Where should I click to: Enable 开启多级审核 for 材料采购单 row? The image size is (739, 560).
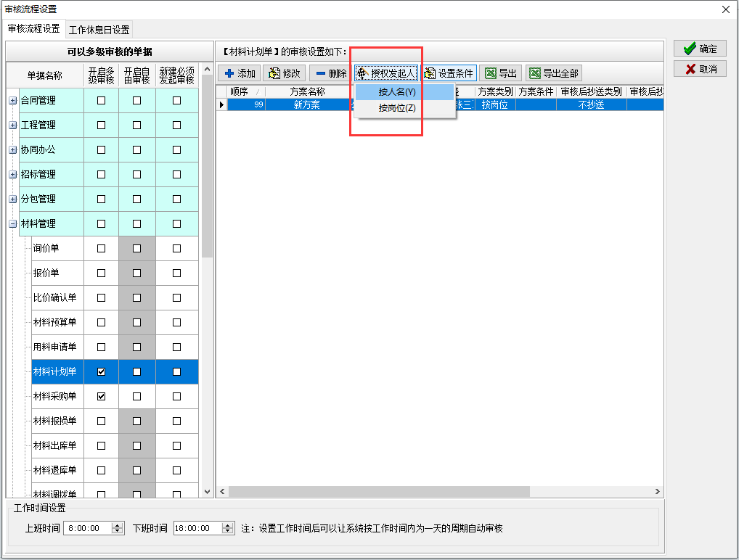click(101, 396)
